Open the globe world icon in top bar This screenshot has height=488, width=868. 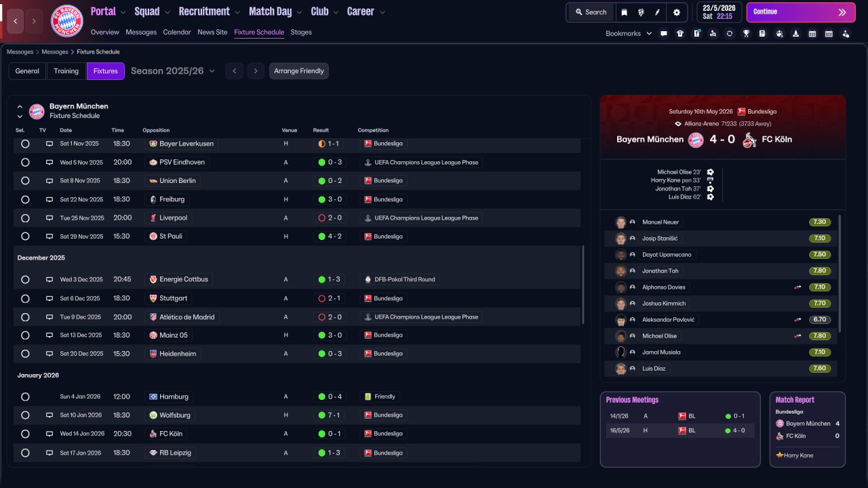click(x=641, y=12)
